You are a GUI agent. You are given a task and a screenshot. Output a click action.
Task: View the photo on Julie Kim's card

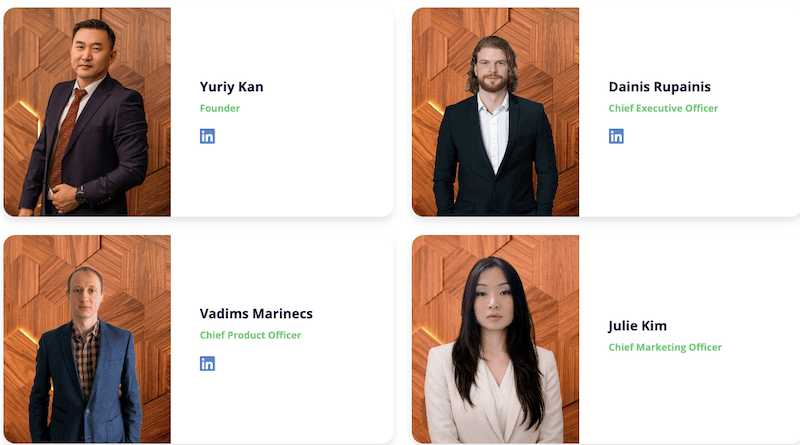point(495,339)
